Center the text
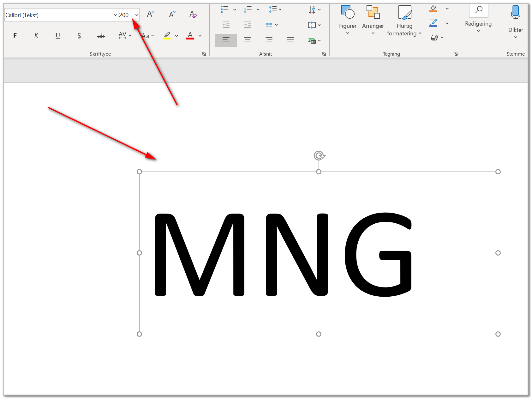Viewport: 532px width, 399px height. pyautogui.click(x=248, y=40)
